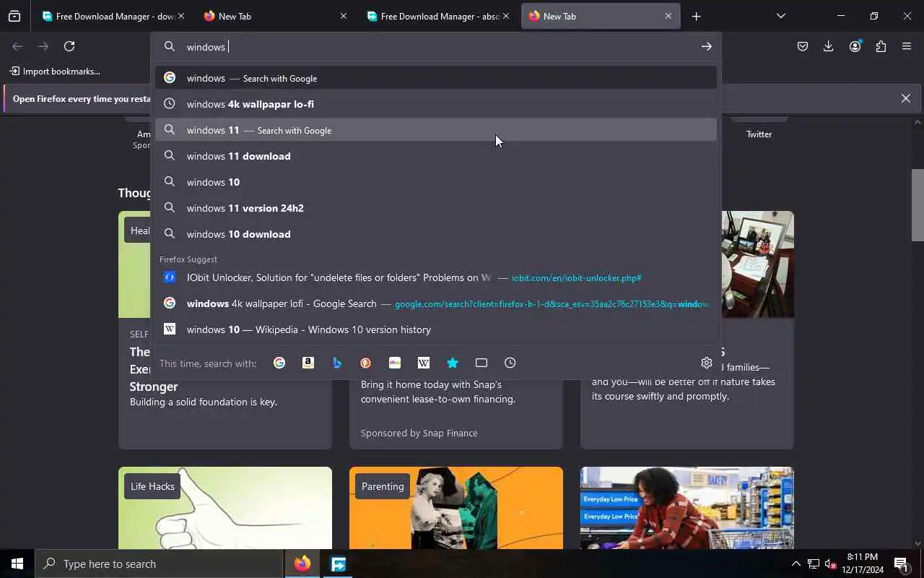924x578 pixels.
Task: Click the grayed back arrow
Action: coord(17,46)
